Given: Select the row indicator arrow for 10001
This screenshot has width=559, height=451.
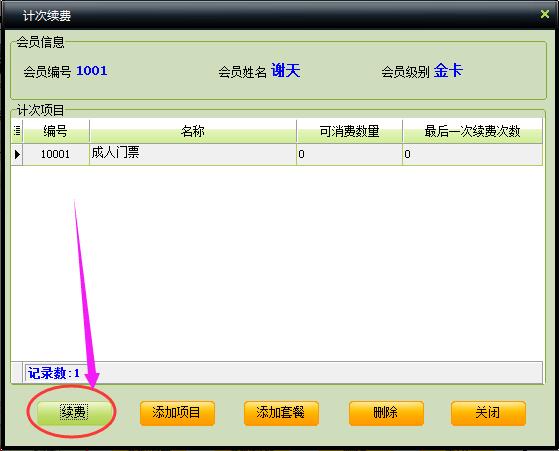Looking at the screenshot, I should click(17, 154).
